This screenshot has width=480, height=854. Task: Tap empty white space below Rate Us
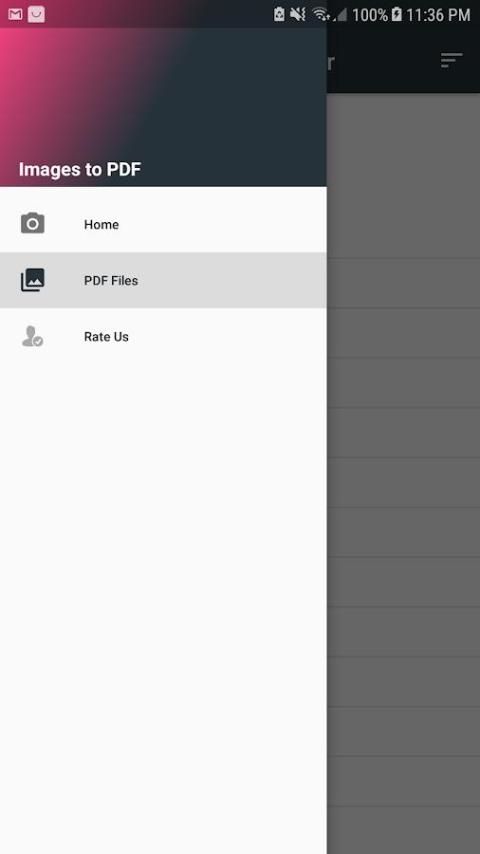163,599
